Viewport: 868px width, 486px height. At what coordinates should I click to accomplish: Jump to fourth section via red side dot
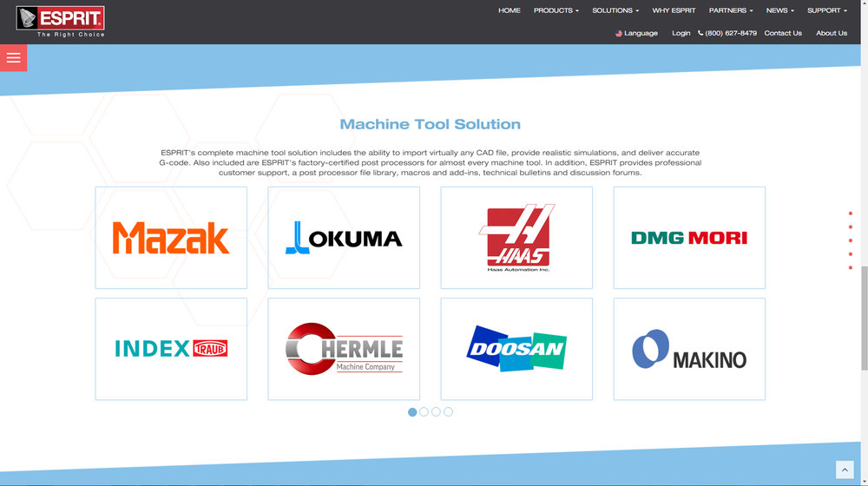[x=851, y=254]
